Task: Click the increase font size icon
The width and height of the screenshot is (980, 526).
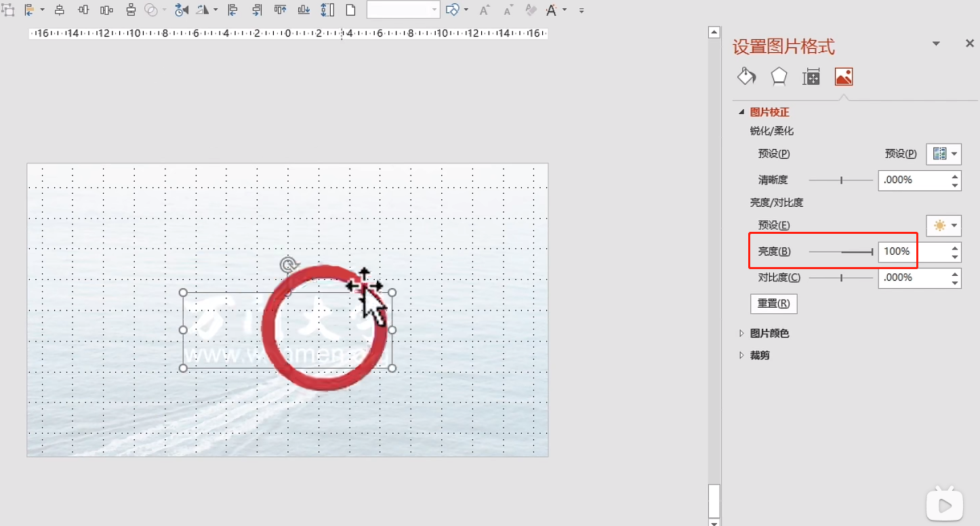Action: [x=484, y=10]
